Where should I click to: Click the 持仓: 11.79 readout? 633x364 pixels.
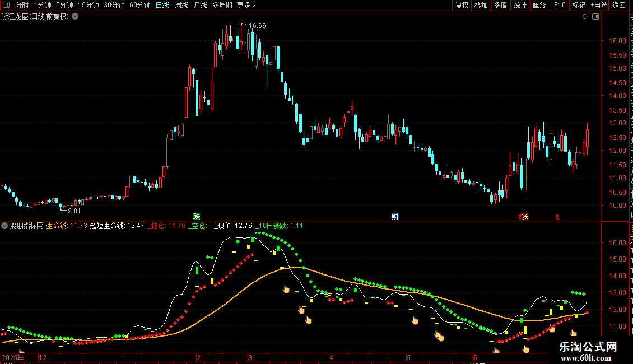pos(166,226)
